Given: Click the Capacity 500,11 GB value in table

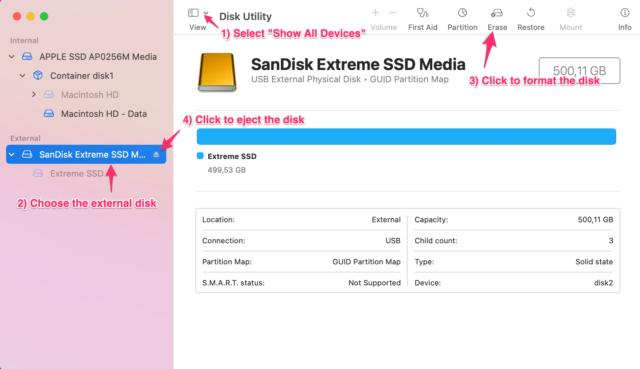Looking at the screenshot, I should pos(595,220).
